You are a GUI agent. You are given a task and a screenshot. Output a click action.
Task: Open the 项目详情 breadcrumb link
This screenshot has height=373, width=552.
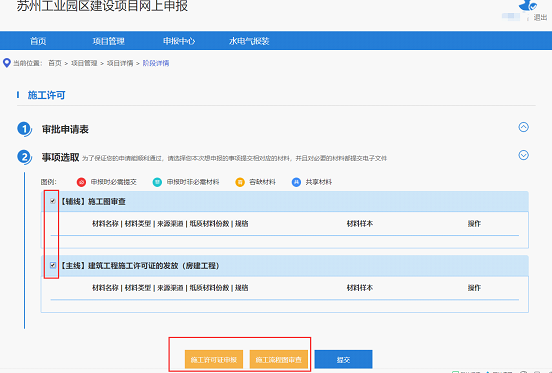(x=120, y=63)
